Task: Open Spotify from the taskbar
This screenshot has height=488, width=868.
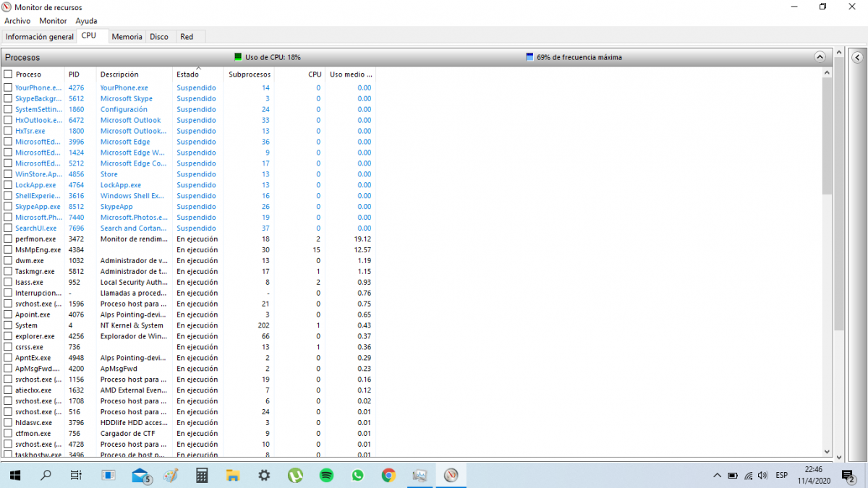Action: click(326, 476)
